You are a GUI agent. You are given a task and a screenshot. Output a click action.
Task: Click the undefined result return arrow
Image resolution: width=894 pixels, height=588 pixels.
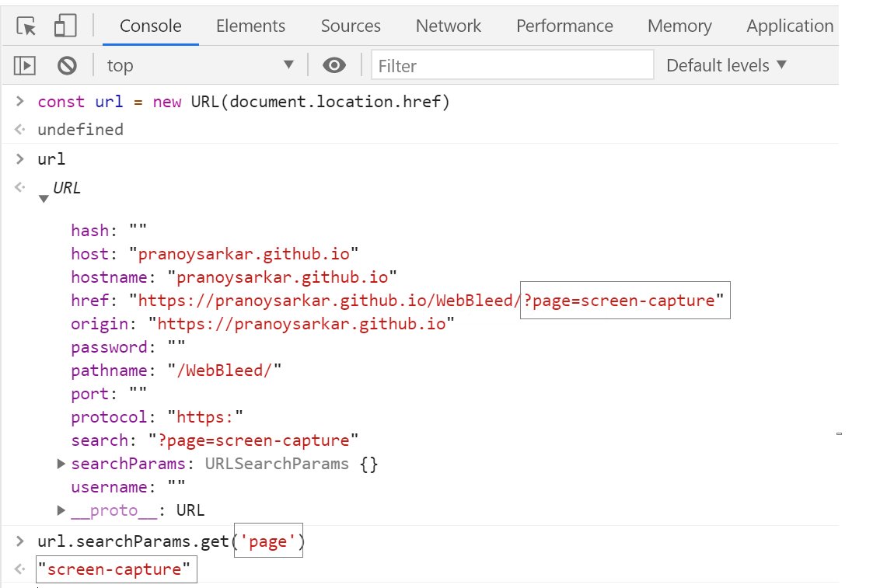click(x=19, y=130)
